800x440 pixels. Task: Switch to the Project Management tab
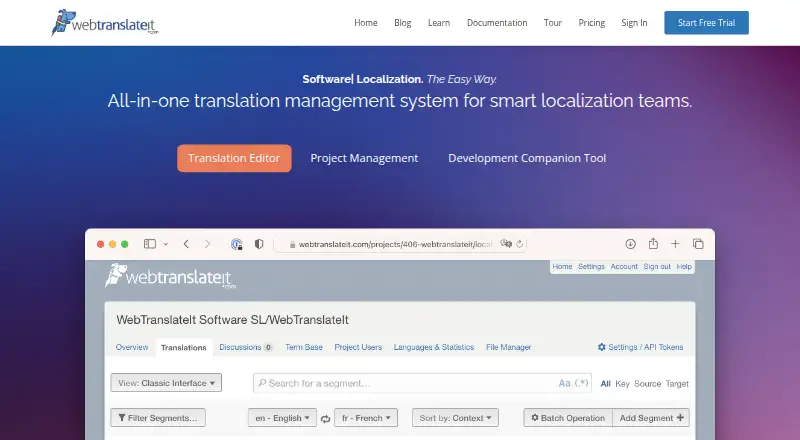click(364, 158)
